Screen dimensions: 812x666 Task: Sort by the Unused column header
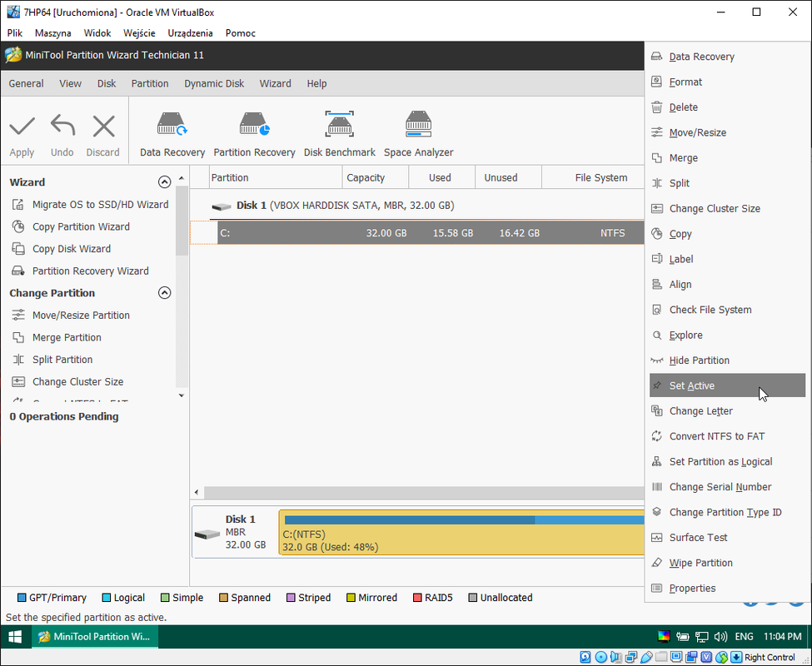point(508,177)
